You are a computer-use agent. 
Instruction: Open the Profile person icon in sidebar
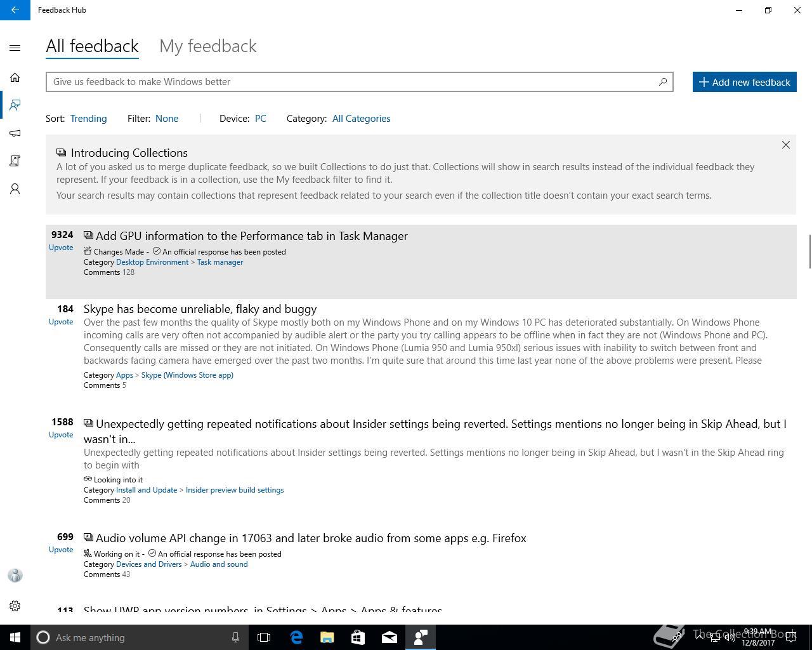15,189
